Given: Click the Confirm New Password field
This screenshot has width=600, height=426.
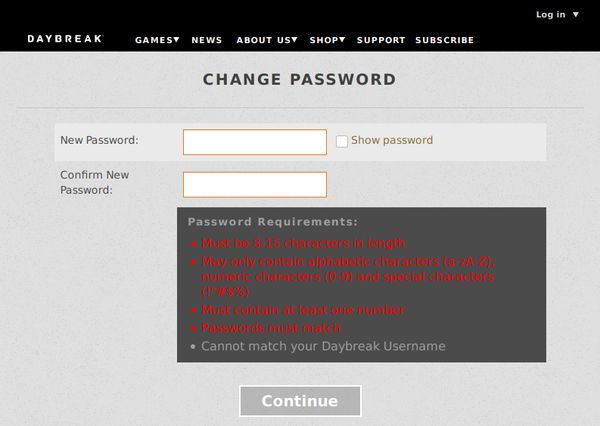Looking at the screenshot, I should [x=255, y=185].
